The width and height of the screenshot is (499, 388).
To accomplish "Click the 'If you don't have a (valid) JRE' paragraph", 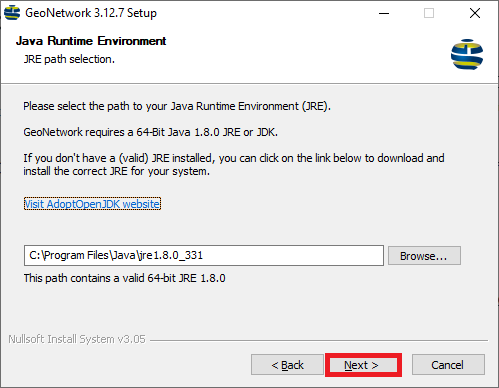I will click(234, 164).
